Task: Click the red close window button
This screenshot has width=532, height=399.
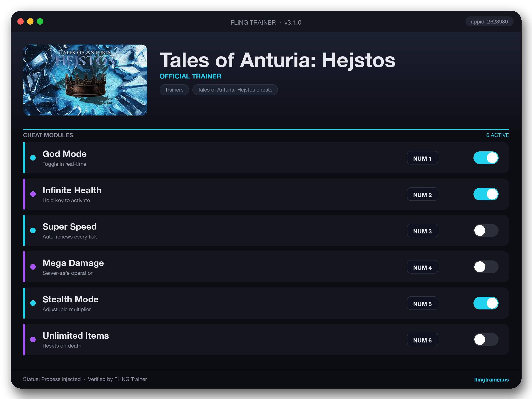Action: [21, 22]
